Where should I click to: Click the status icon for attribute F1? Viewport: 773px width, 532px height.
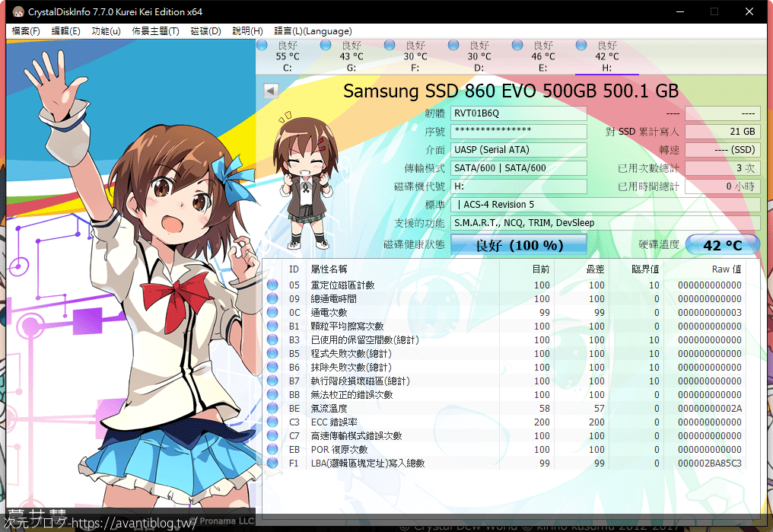point(272,463)
